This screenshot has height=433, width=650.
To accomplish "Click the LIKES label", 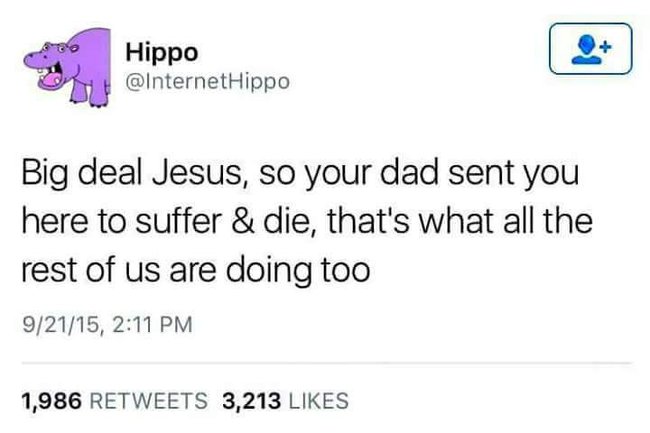I will pyautogui.click(x=318, y=401).
